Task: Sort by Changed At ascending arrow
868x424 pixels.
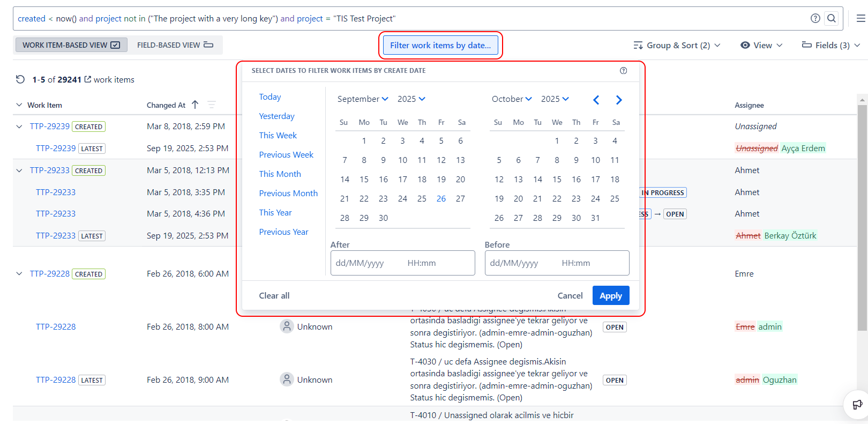Action: coord(195,105)
